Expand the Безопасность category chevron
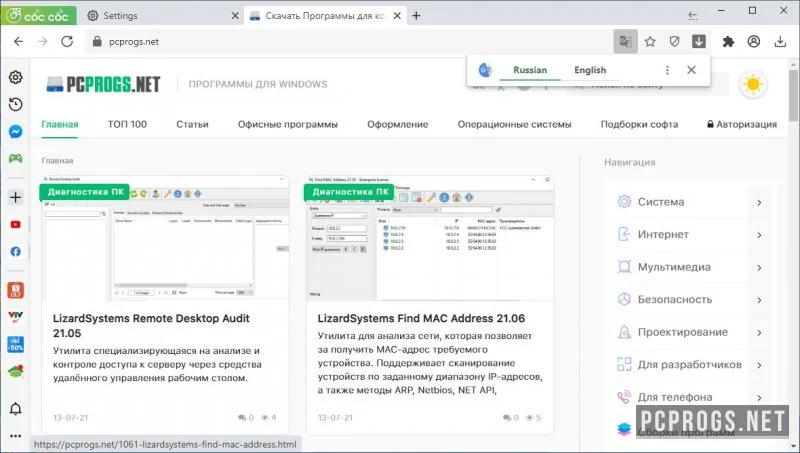Image resolution: width=800 pixels, height=453 pixels. pyautogui.click(x=759, y=300)
